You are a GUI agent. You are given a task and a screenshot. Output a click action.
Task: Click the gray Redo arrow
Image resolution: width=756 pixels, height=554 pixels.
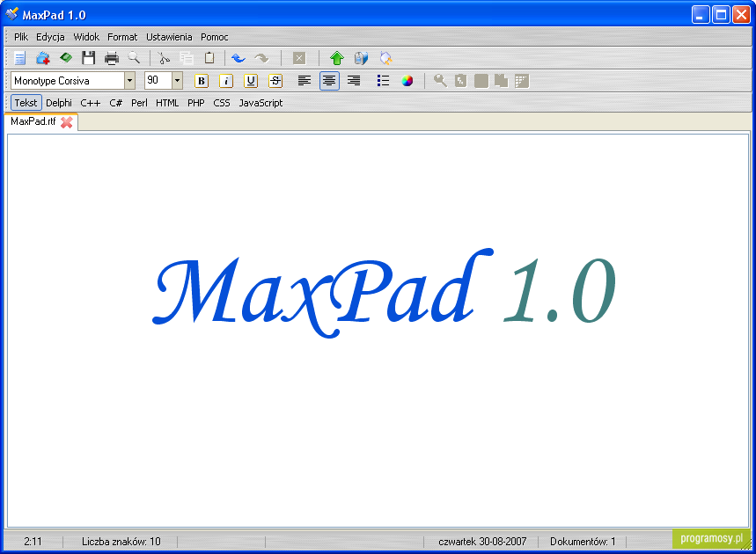[x=261, y=58]
